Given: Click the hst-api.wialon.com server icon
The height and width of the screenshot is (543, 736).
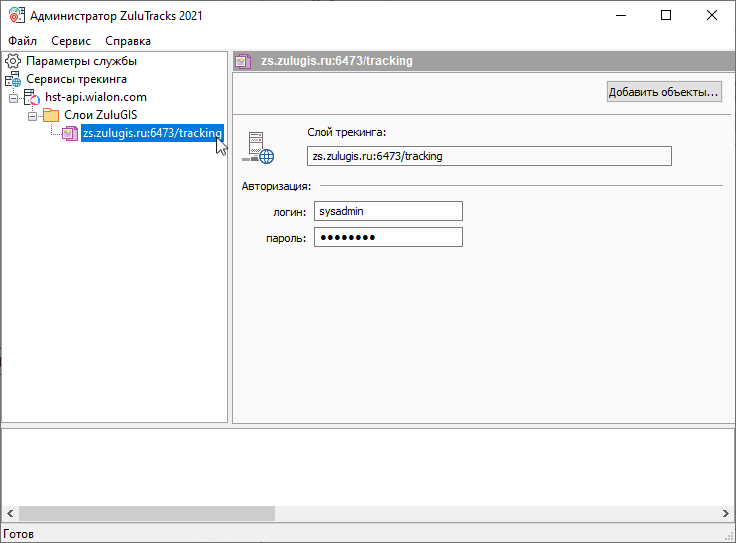Looking at the screenshot, I should coord(32,97).
